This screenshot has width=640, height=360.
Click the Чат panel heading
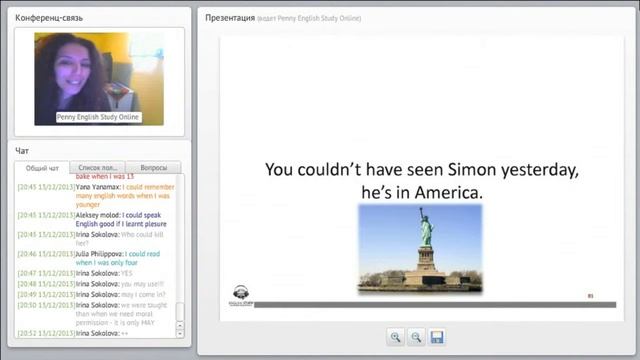click(x=22, y=151)
